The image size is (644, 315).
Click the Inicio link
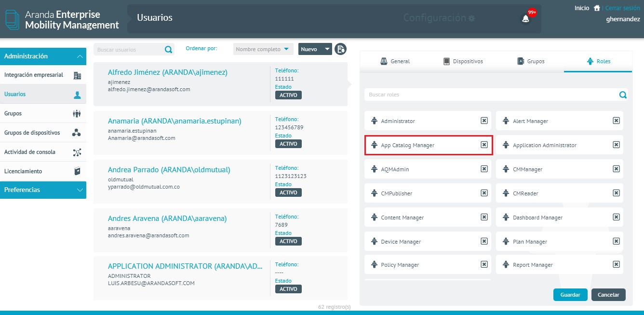click(x=582, y=8)
